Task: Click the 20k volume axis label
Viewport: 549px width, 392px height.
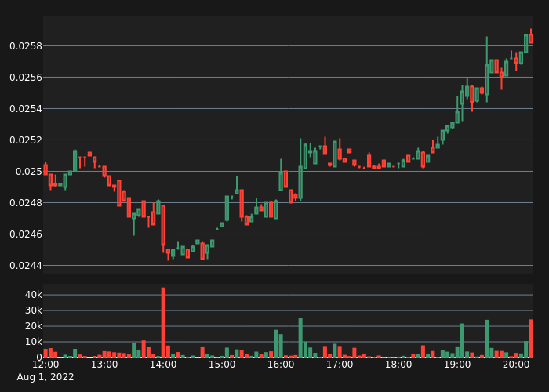Action: (x=33, y=326)
